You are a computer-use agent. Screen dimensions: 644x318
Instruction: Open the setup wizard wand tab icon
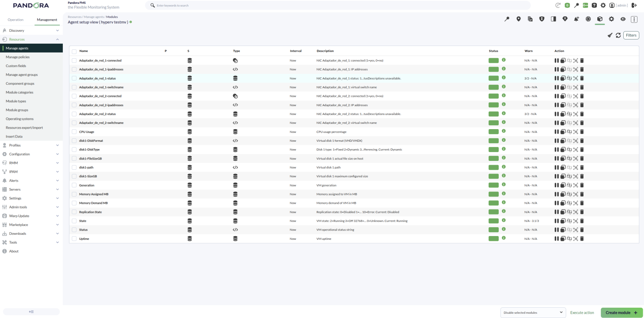click(507, 19)
